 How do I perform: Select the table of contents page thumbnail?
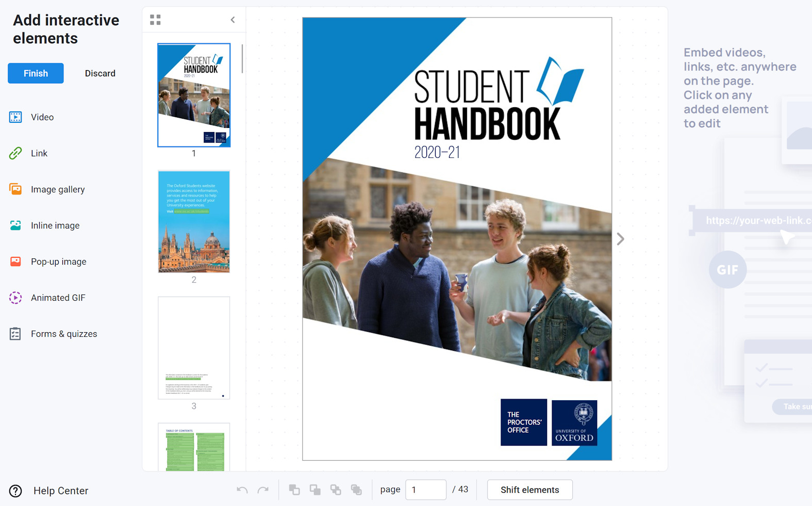(194, 447)
